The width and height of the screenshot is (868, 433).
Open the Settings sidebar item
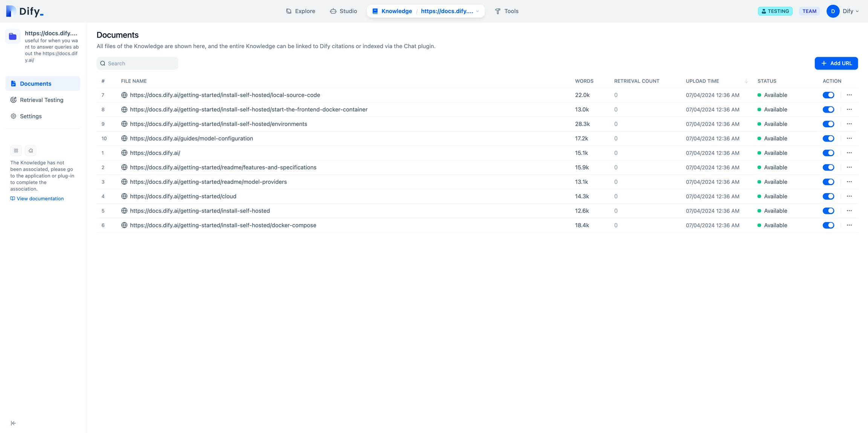point(31,116)
